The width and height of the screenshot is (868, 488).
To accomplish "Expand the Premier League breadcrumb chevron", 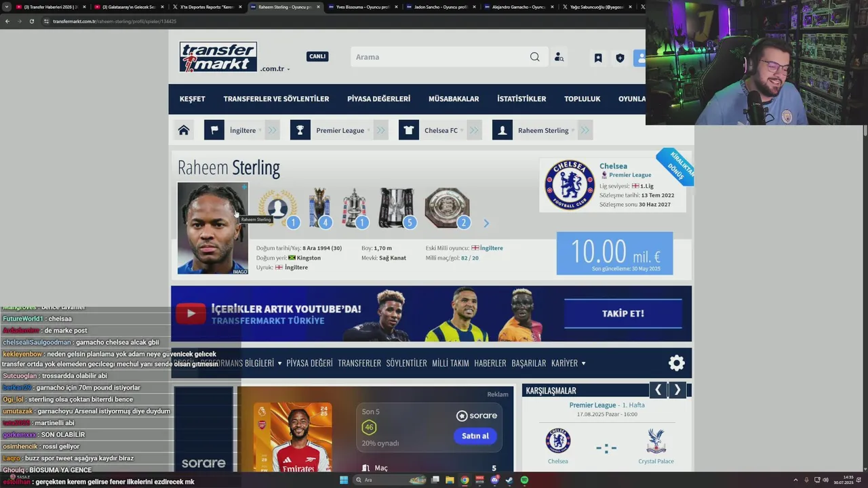I will 380,130.
